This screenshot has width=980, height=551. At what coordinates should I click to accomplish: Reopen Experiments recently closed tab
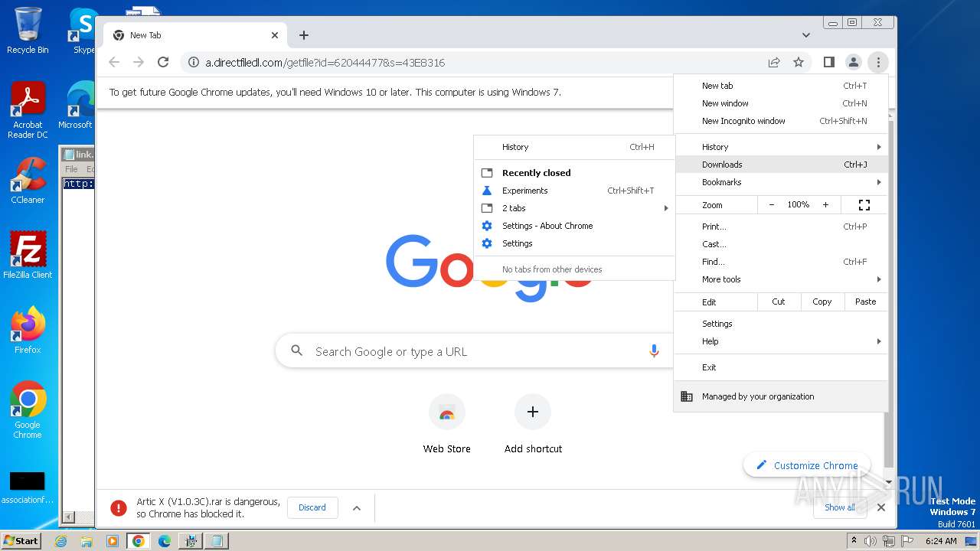tap(574, 191)
